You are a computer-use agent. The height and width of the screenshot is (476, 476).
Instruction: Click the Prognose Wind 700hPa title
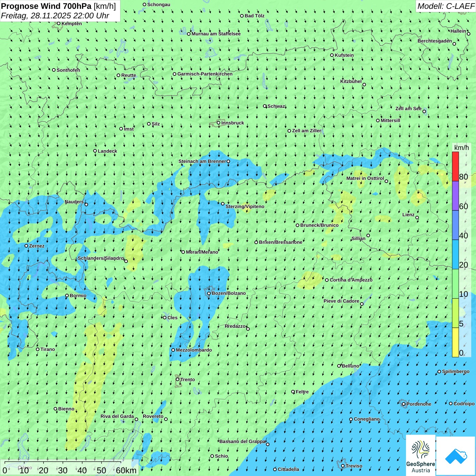58,6
